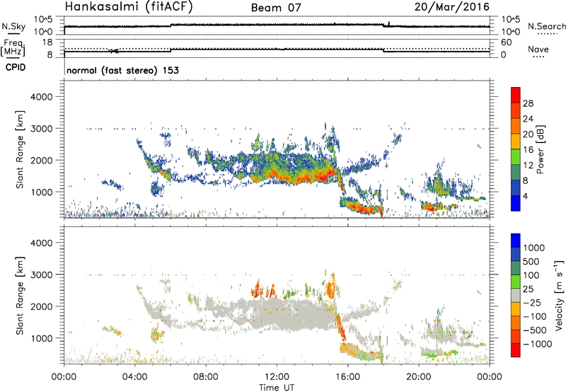
Task: Click the "Velocity [m s-1]" colorbar title
Action: (559, 295)
